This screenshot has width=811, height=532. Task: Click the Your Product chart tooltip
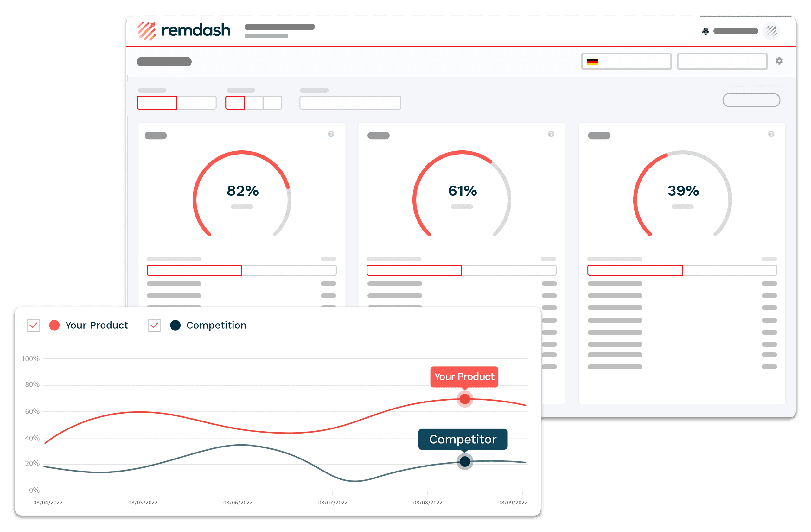coord(464,377)
